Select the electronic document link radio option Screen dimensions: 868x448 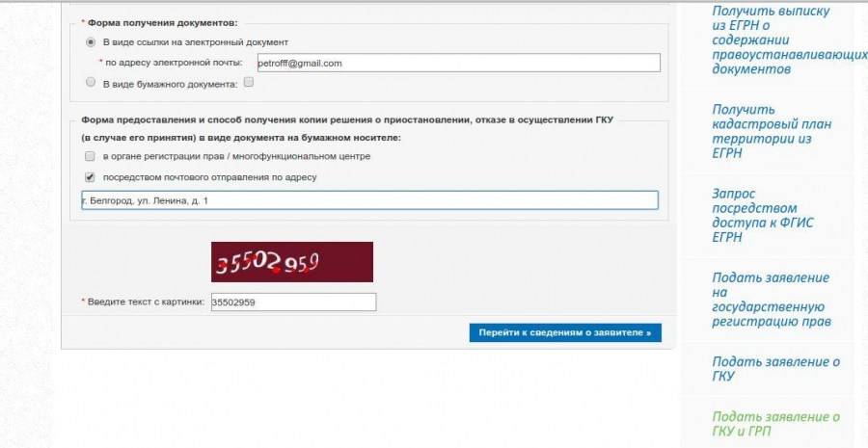tap(91, 42)
